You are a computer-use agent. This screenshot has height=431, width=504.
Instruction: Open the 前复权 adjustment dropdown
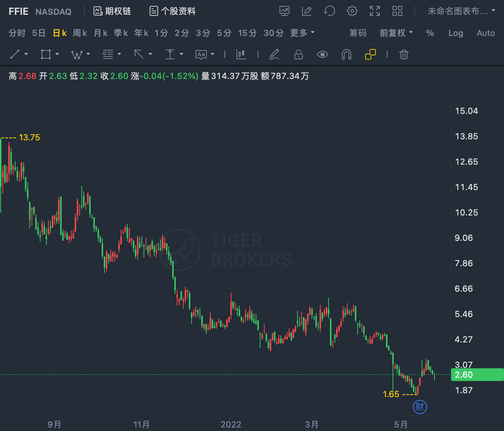click(x=396, y=33)
